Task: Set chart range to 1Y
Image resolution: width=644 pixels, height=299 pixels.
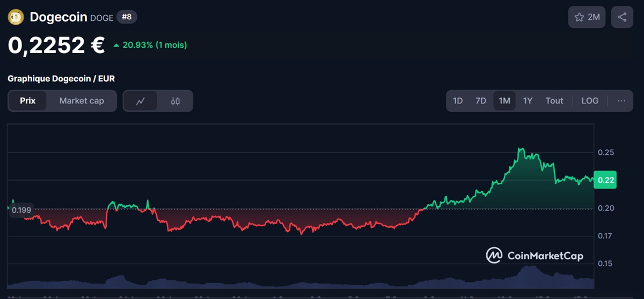Action: click(x=528, y=101)
